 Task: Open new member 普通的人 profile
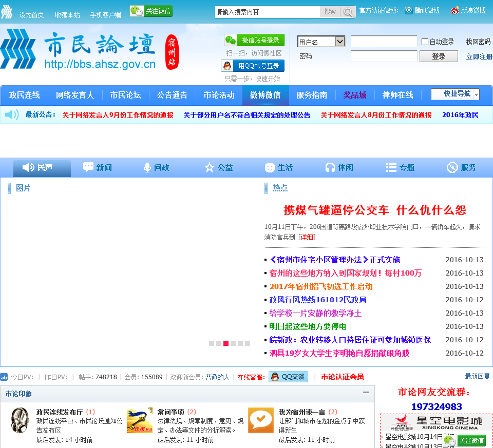coord(218,377)
